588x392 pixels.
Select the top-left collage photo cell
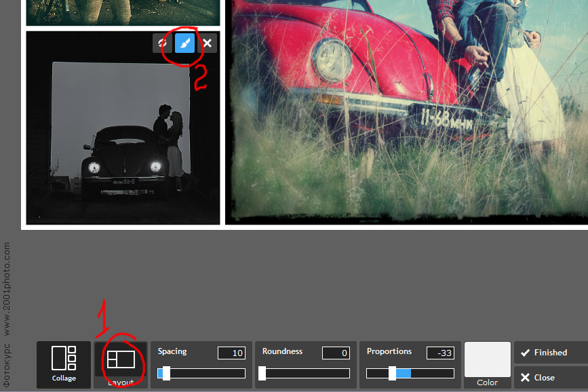tap(123, 13)
